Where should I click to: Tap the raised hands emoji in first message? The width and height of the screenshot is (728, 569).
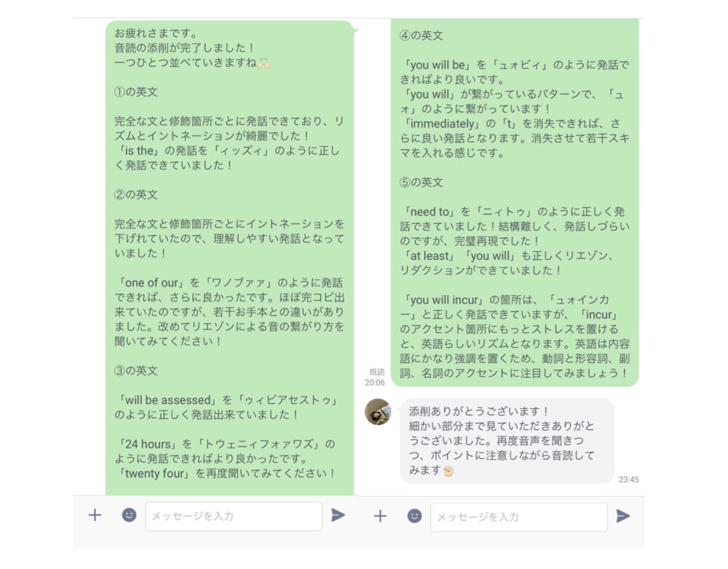tap(264, 63)
